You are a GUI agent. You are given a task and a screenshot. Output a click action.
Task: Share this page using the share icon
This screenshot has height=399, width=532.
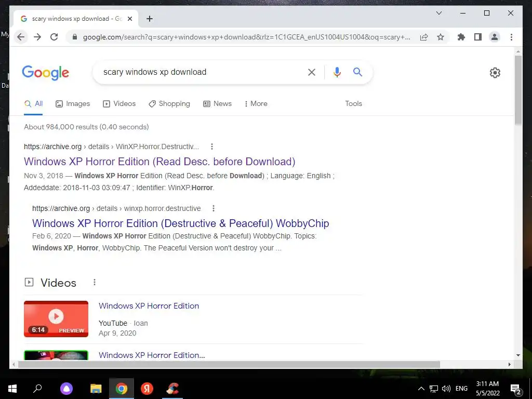[424, 37]
